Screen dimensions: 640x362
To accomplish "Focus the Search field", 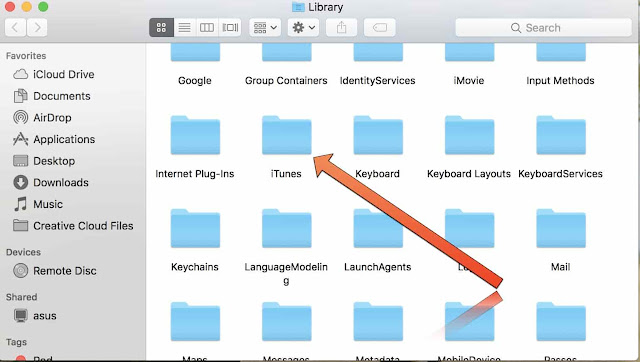I will 543,28.
